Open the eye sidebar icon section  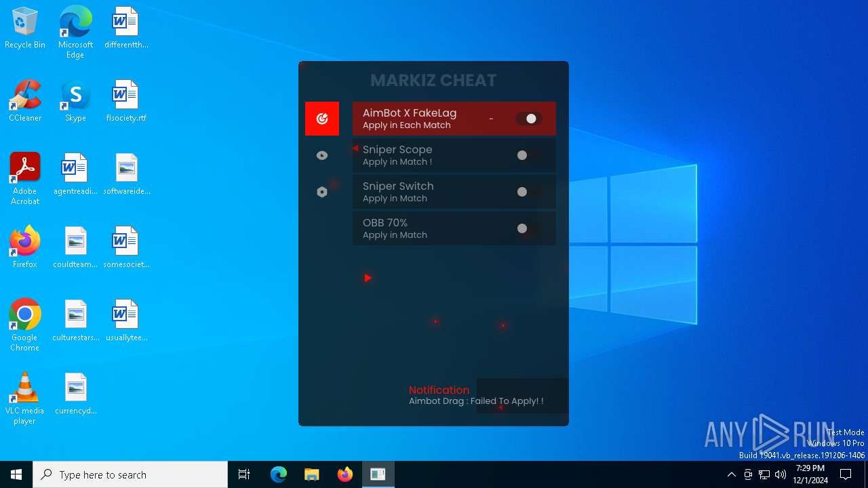(322, 155)
